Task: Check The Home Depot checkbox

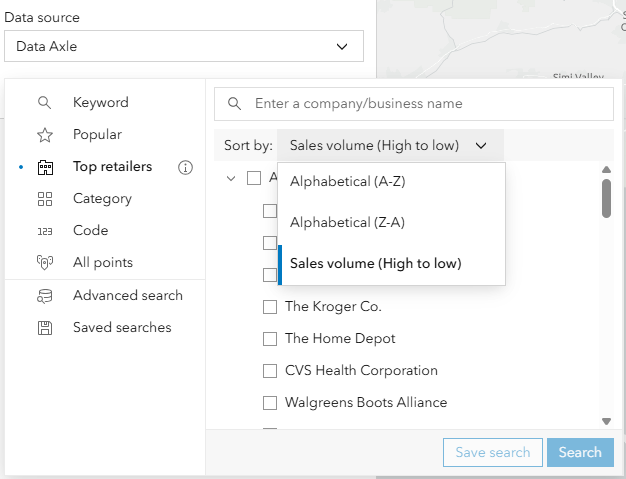Action: [x=270, y=339]
